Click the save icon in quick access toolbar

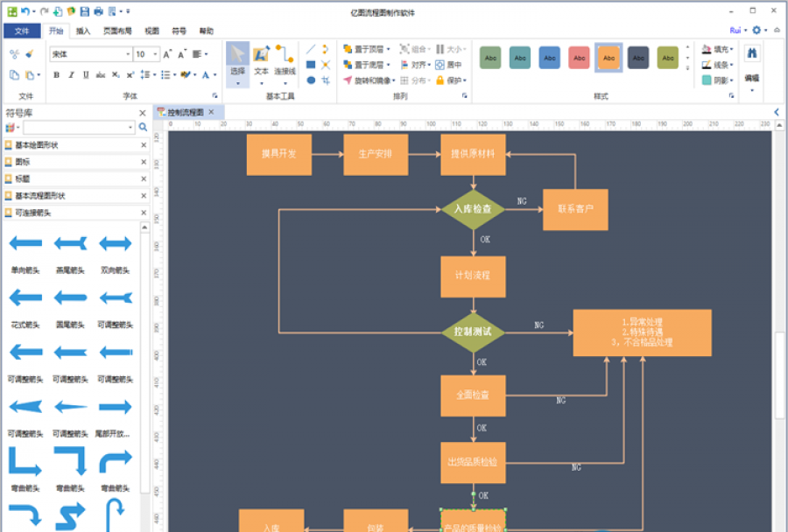tap(84, 11)
